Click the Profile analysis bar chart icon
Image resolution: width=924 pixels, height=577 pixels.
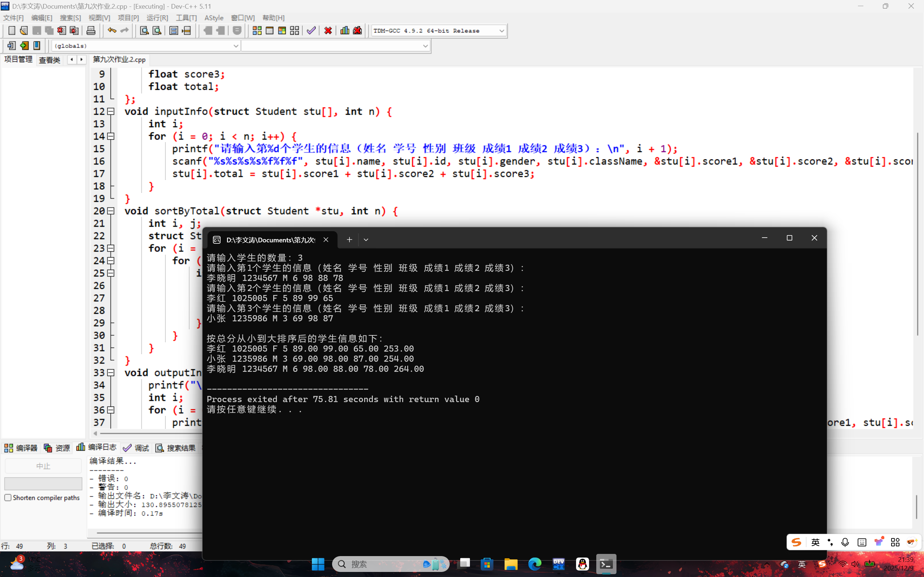tap(344, 31)
